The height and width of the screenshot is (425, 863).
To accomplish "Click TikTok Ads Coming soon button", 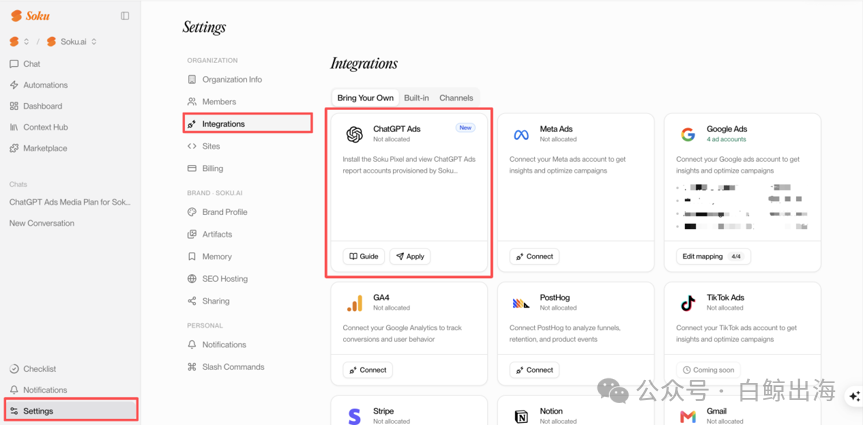I will [708, 370].
